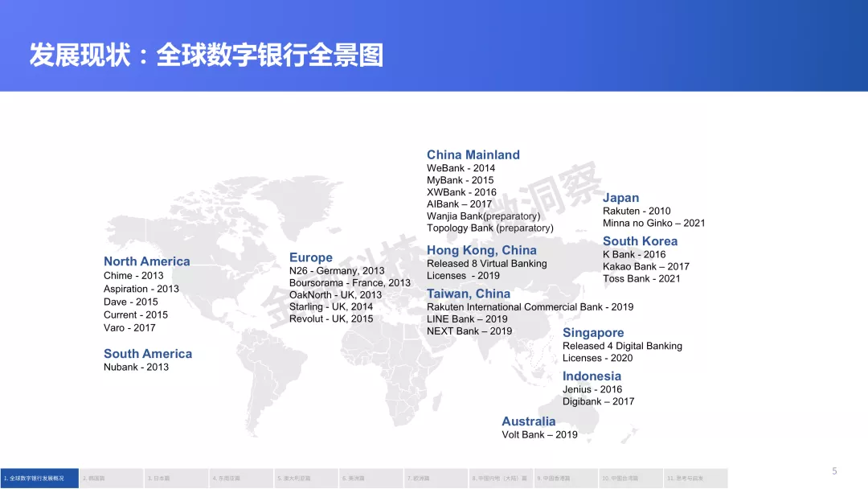Select Revolut - UK, 2015 line
868x489 pixels.
point(331,319)
